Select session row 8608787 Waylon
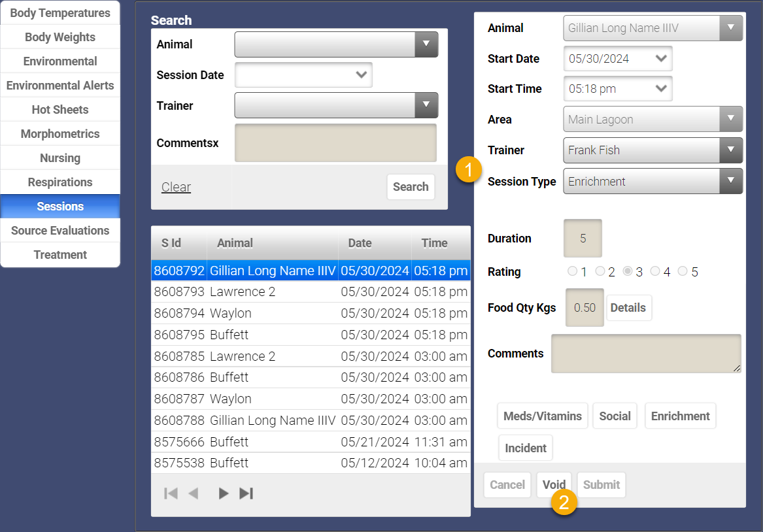Image resolution: width=763 pixels, height=532 pixels. (311, 399)
